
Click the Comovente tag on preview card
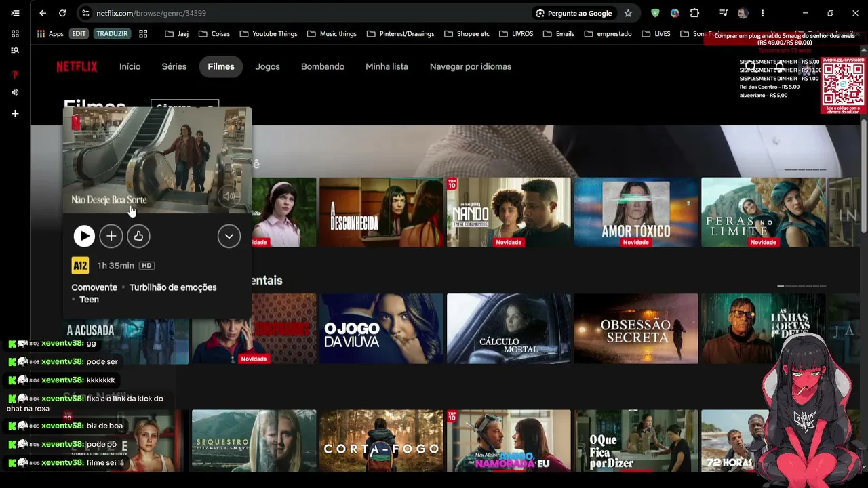pos(94,287)
